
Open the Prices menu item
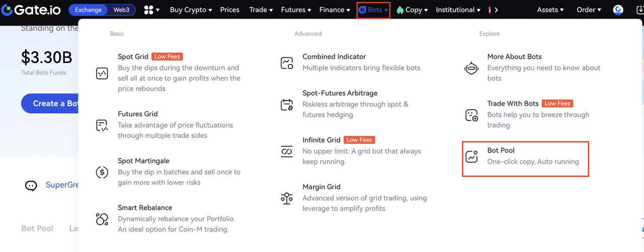click(229, 10)
